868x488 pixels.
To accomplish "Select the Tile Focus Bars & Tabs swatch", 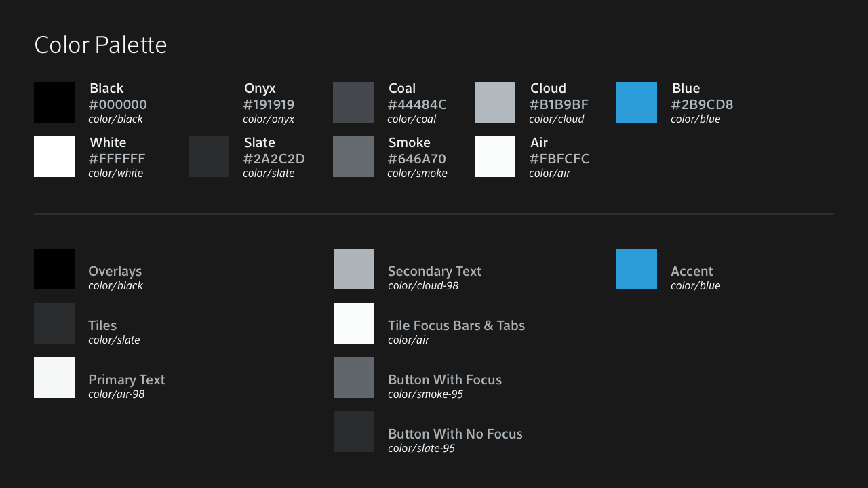I will [354, 323].
